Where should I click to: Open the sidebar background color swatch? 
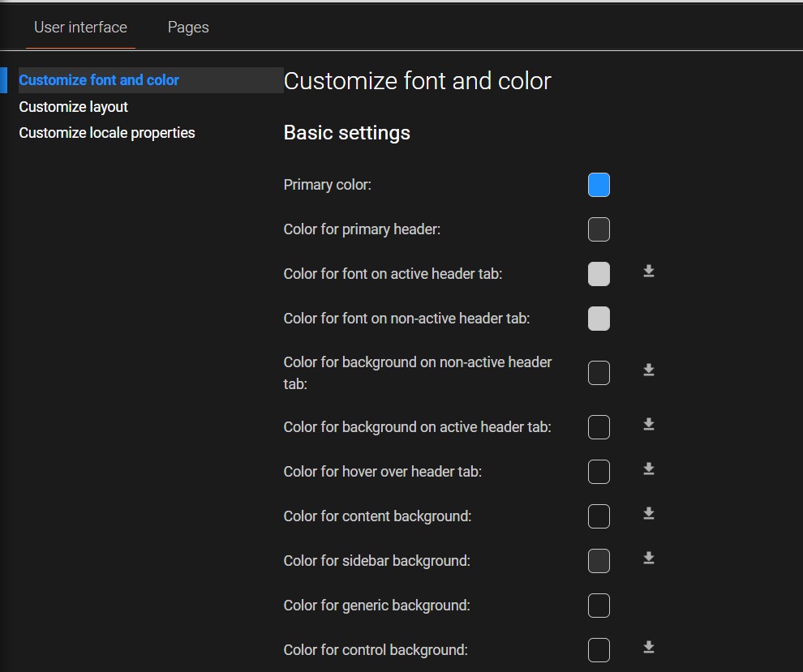pos(599,561)
